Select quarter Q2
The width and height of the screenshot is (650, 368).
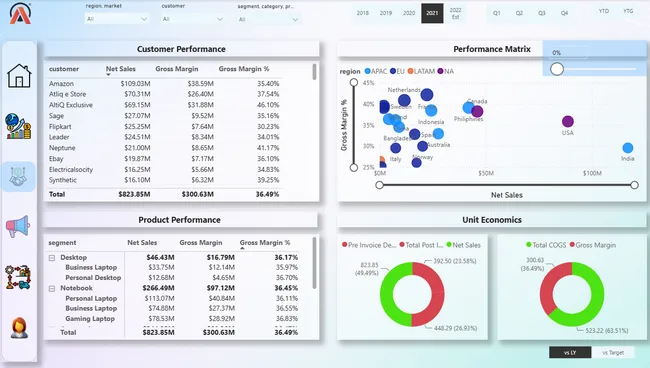[519, 13]
